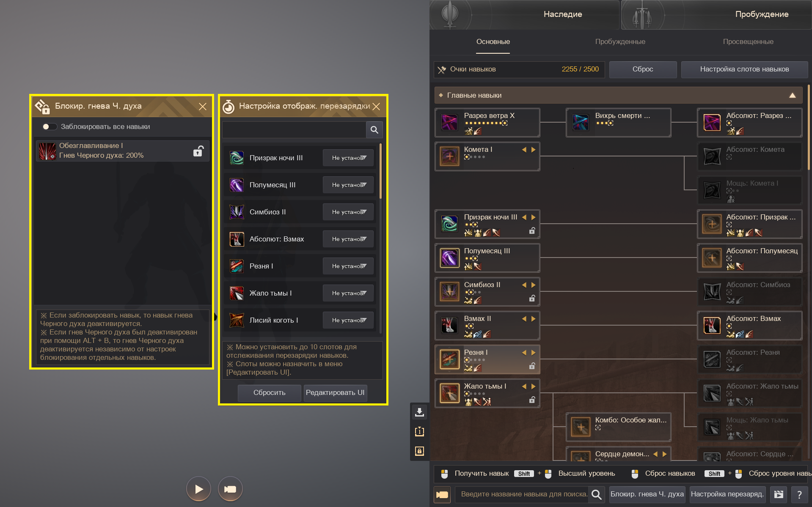The image size is (812, 507).
Task: Click the Разрез ветра X skill icon
Action: [x=449, y=123]
